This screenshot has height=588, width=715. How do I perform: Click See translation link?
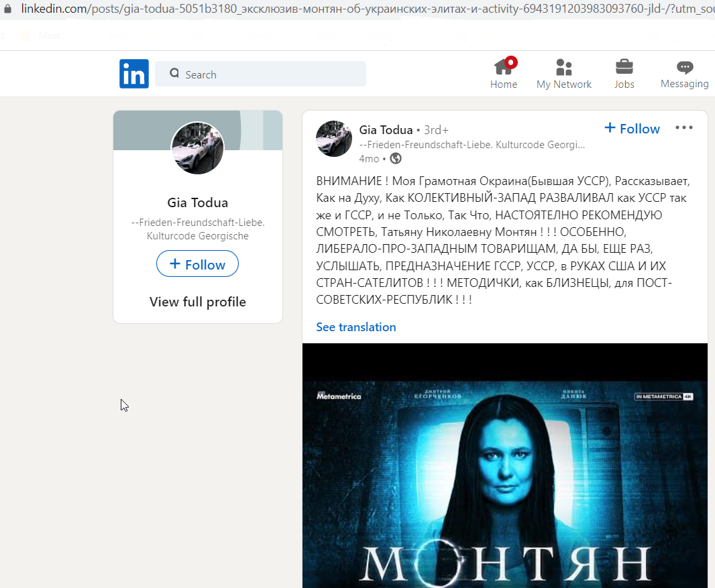tap(356, 327)
